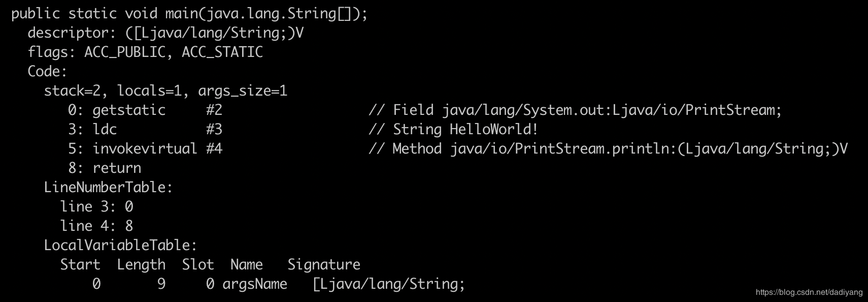Click the Signature column header
The width and height of the screenshot is (868, 302).
(x=324, y=264)
